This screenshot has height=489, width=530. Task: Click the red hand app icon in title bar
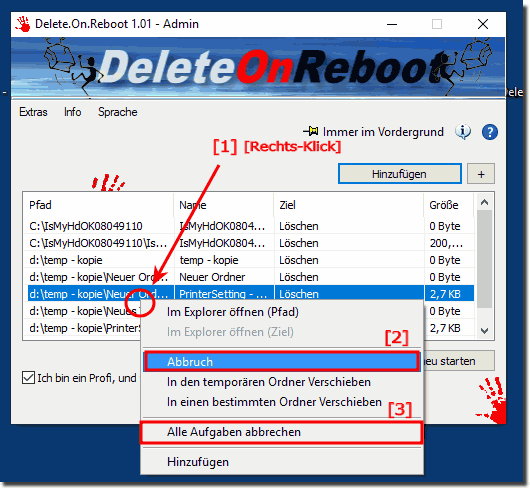[23, 24]
